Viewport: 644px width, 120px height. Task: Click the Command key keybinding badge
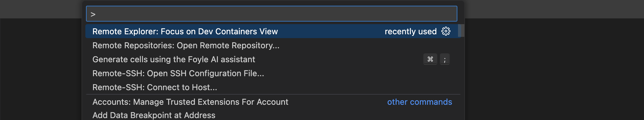(430, 59)
